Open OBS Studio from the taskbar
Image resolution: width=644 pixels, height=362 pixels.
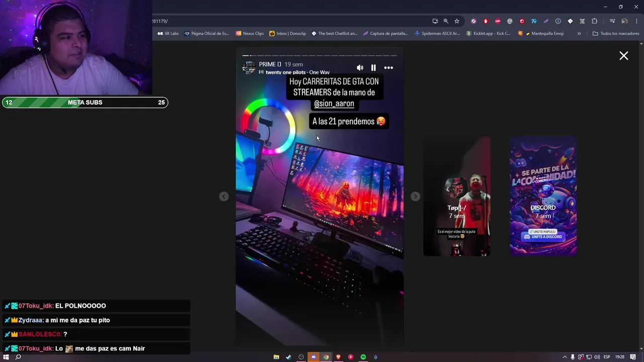(x=301, y=357)
